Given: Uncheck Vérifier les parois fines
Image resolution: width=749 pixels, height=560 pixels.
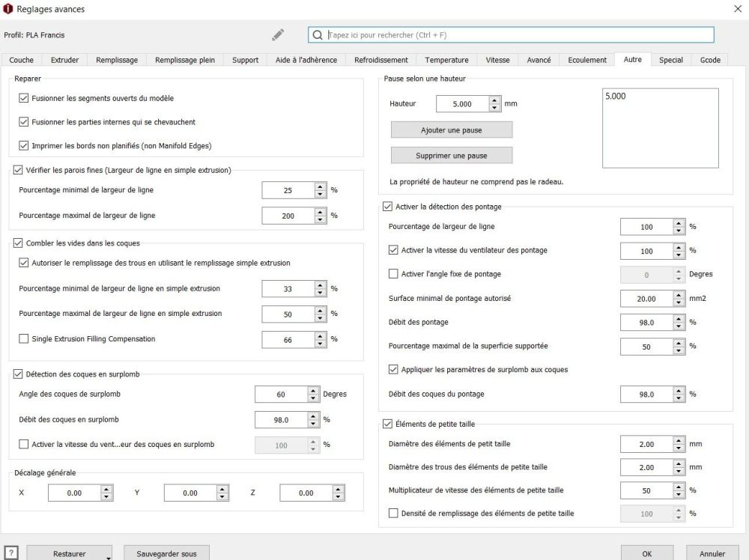Looking at the screenshot, I should point(18,170).
